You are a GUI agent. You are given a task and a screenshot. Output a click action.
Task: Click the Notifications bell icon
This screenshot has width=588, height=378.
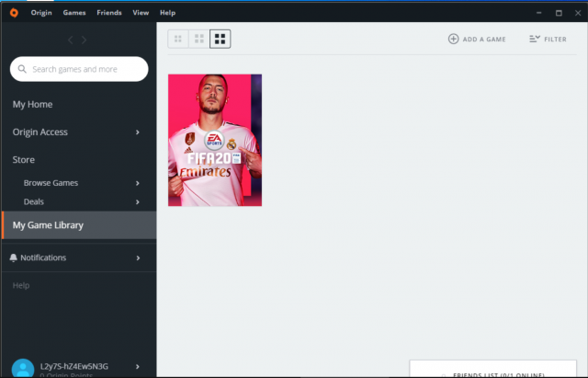click(x=14, y=258)
